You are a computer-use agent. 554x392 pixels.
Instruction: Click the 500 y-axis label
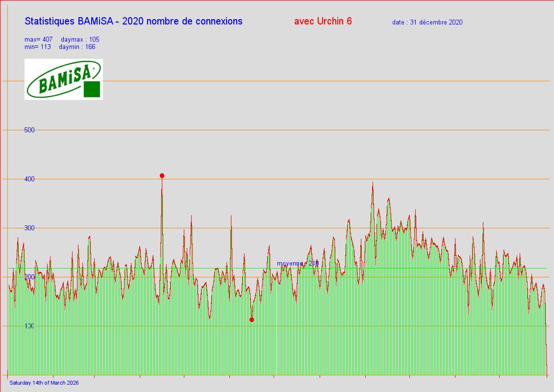(29, 130)
